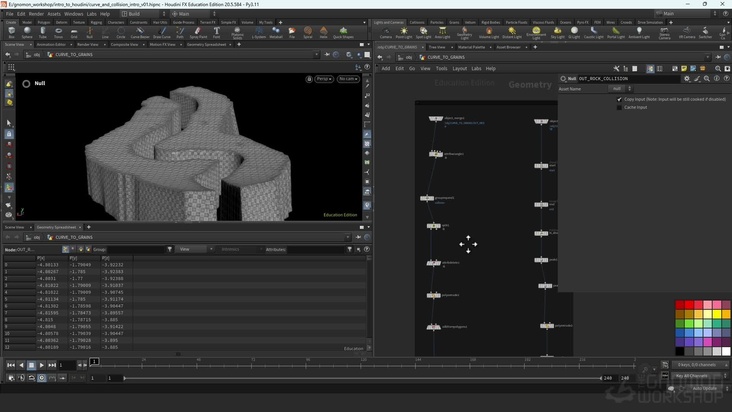This screenshot has width=732, height=412.
Task: Open the Layout menu in network editor
Action: tap(459, 68)
